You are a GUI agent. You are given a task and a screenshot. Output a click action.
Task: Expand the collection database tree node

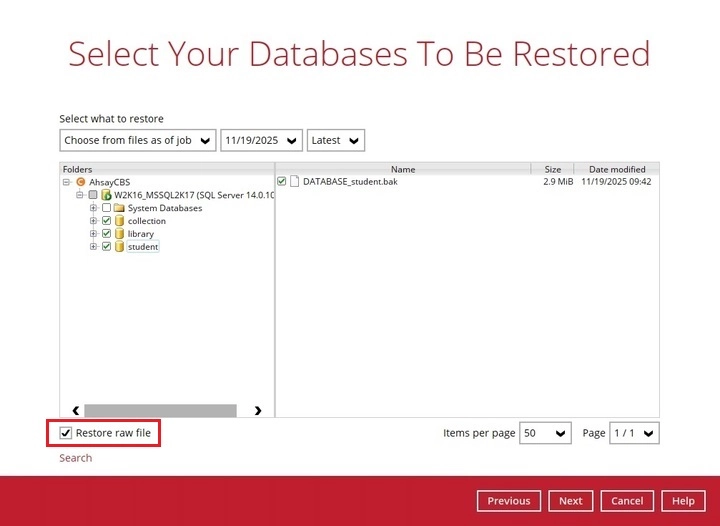click(93, 221)
